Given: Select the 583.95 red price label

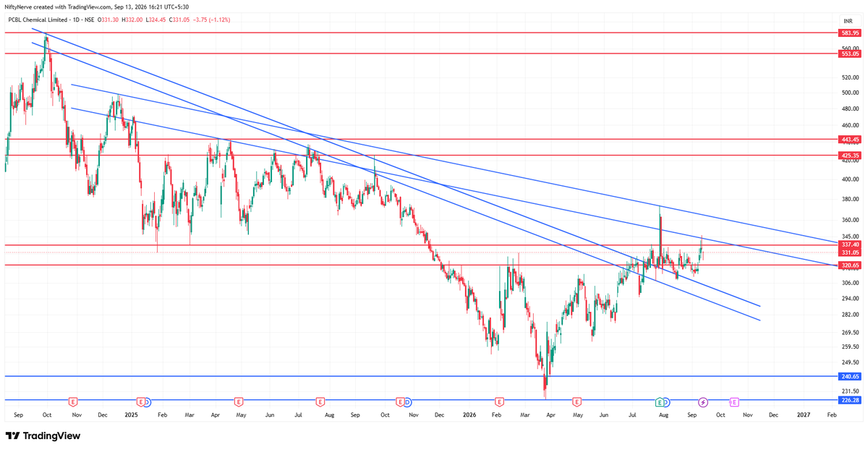Looking at the screenshot, I should pyautogui.click(x=850, y=33).
